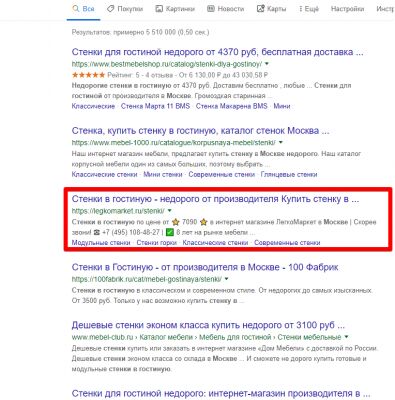The width and height of the screenshot is (395, 400).
Task: Click the image icon beside Картинки
Action: click(x=159, y=9)
